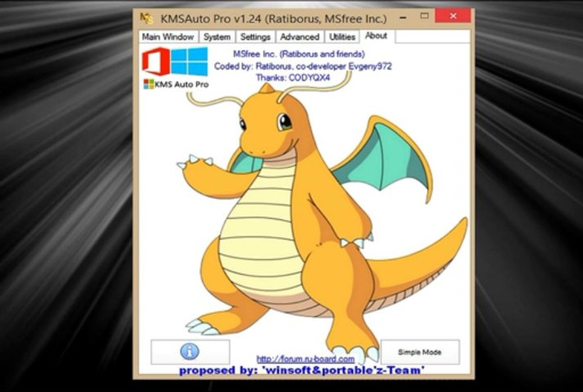Minimize the KMSAuto Pro window

[x=403, y=17]
